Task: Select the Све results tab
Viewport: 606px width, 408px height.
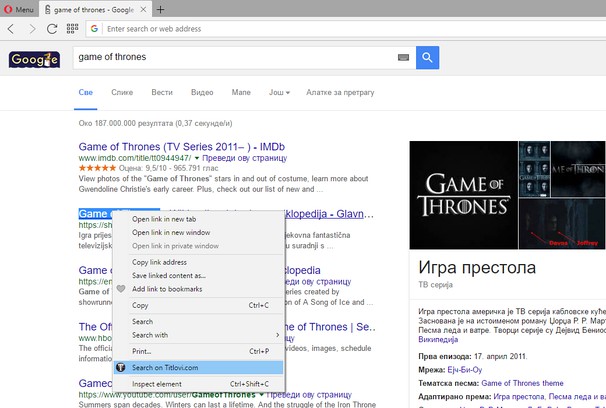Action: 85,92
